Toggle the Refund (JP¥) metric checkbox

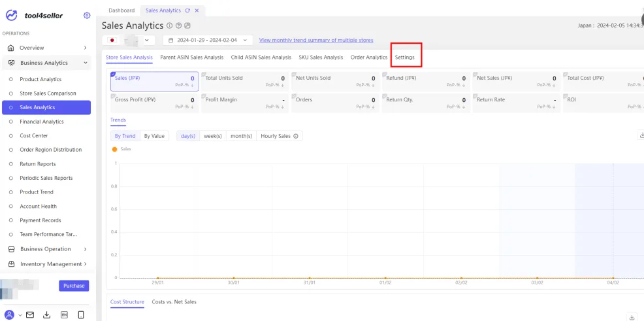pyautogui.click(x=384, y=75)
